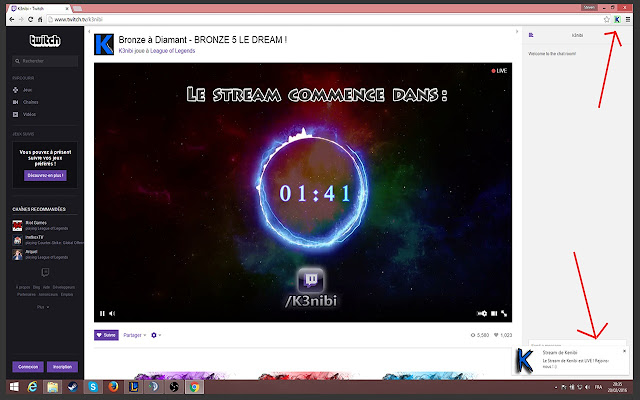Collapse the left sidebar with the arrow
Image resolution: width=640 pixels, height=400 pixels.
(89, 31)
